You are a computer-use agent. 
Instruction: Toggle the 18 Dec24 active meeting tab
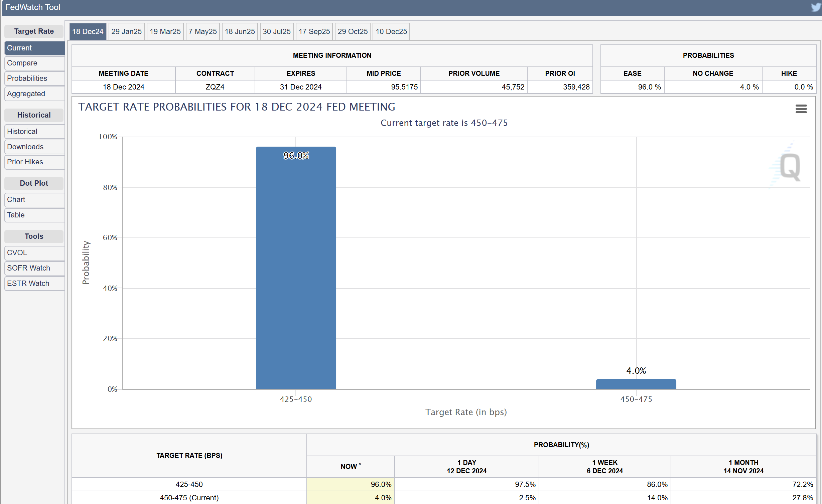[88, 31]
